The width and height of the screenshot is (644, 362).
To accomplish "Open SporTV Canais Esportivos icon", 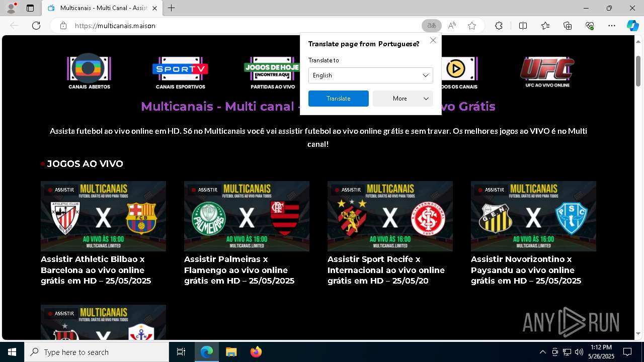I will click(180, 72).
